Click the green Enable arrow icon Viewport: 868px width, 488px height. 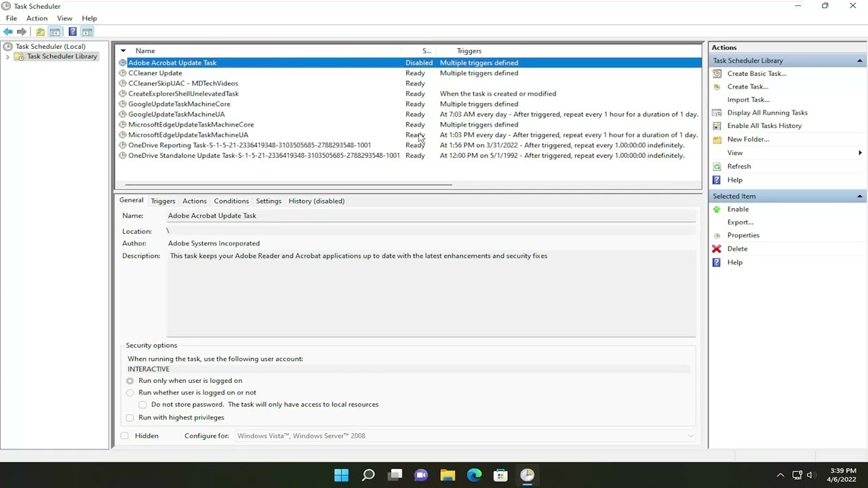coord(717,209)
